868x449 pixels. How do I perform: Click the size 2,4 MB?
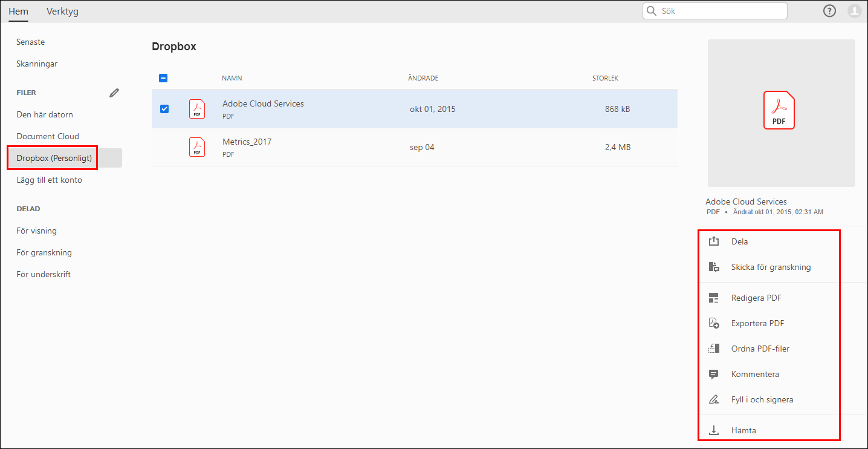pyautogui.click(x=618, y=147)
